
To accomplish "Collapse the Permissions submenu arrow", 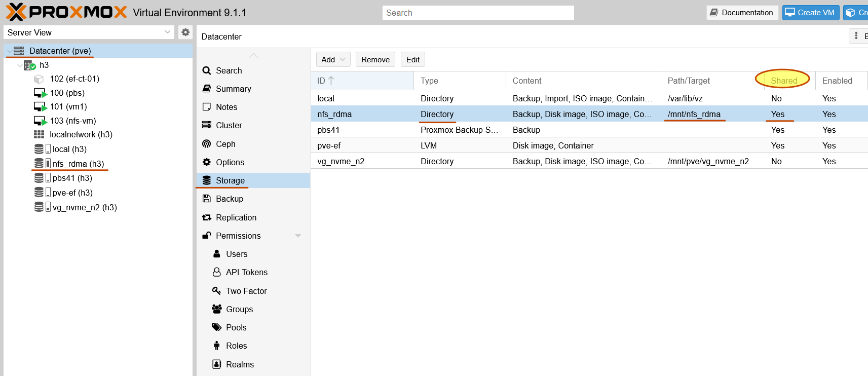I will click(298, 236).
